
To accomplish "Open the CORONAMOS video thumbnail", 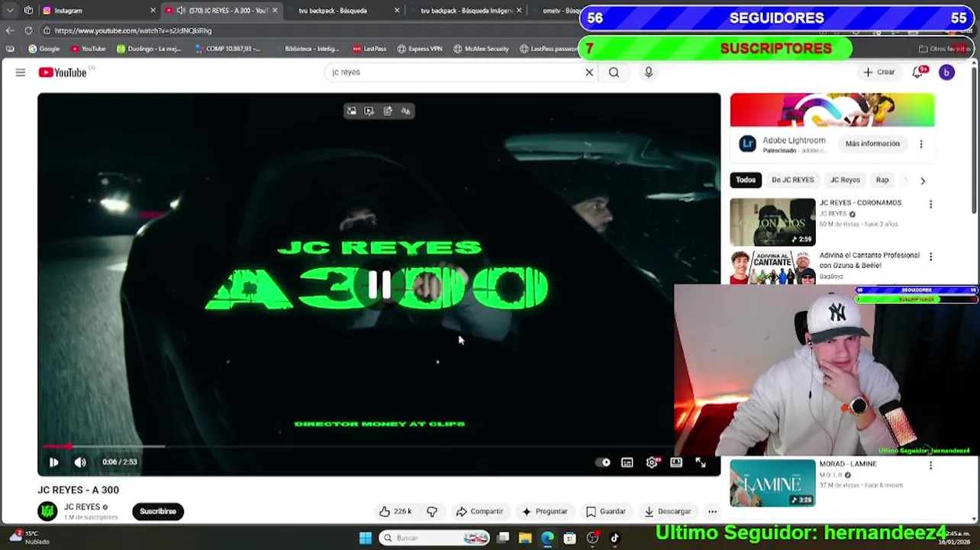I will [772, 222].
